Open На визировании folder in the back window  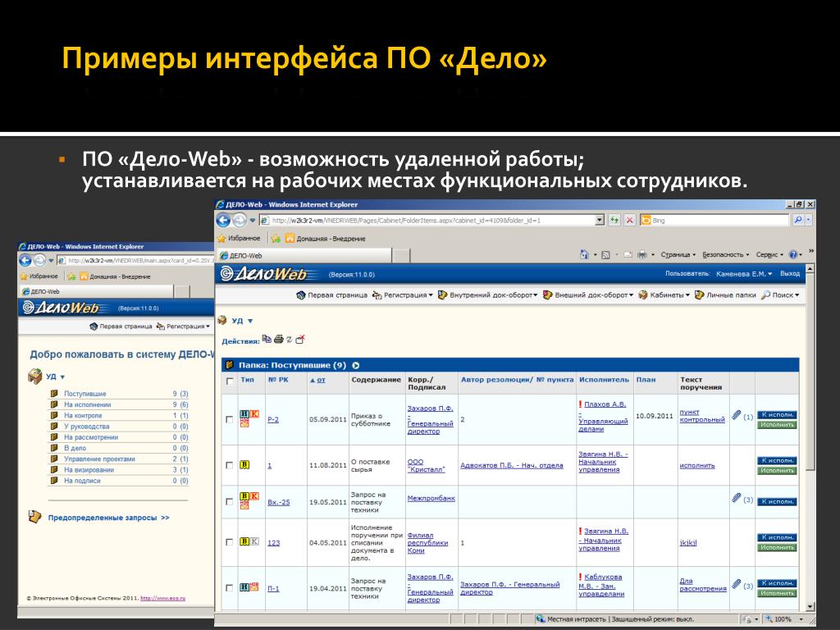click(x=89, y=470)
